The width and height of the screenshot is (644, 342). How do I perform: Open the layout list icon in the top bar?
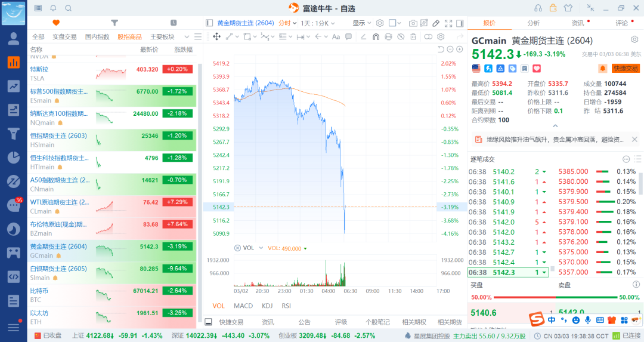point(38,8)
